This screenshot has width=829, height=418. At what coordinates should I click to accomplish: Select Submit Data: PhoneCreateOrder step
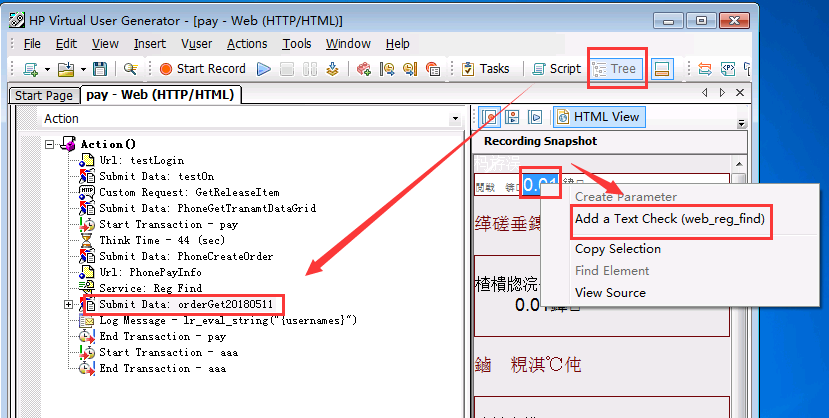pyautogui.click(x=186, y=256)
